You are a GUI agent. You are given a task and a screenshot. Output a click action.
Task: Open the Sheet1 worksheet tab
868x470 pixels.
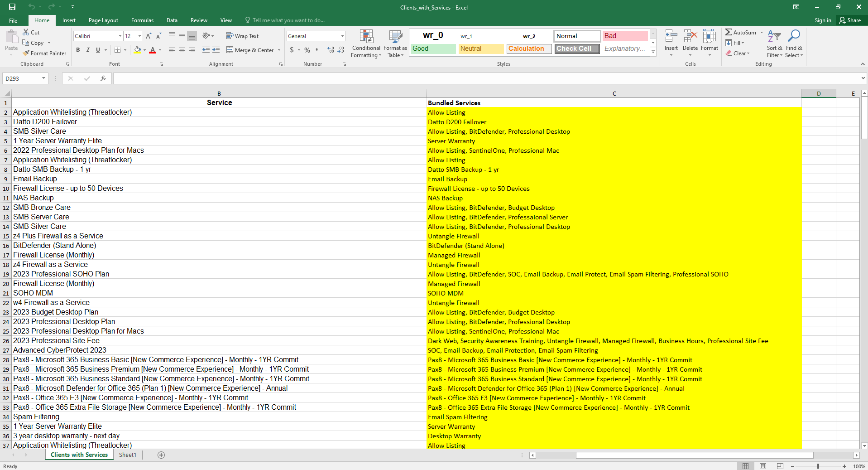[127, 455]
